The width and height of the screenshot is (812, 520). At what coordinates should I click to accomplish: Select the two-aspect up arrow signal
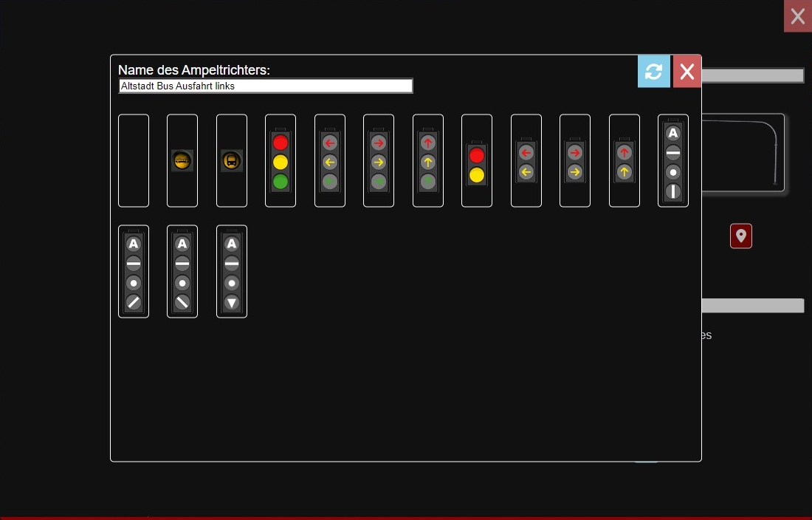pyautogui.click(x=624, y=160)
